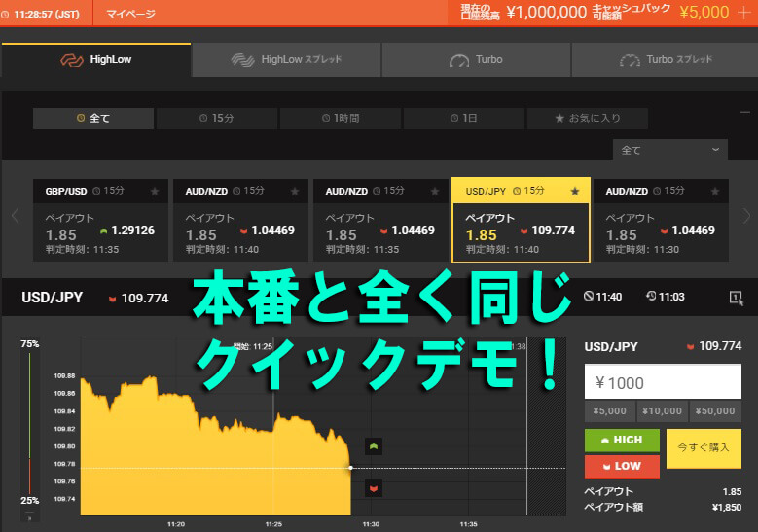
Task: Choose the green HIGH button
Action: point(622,441)
